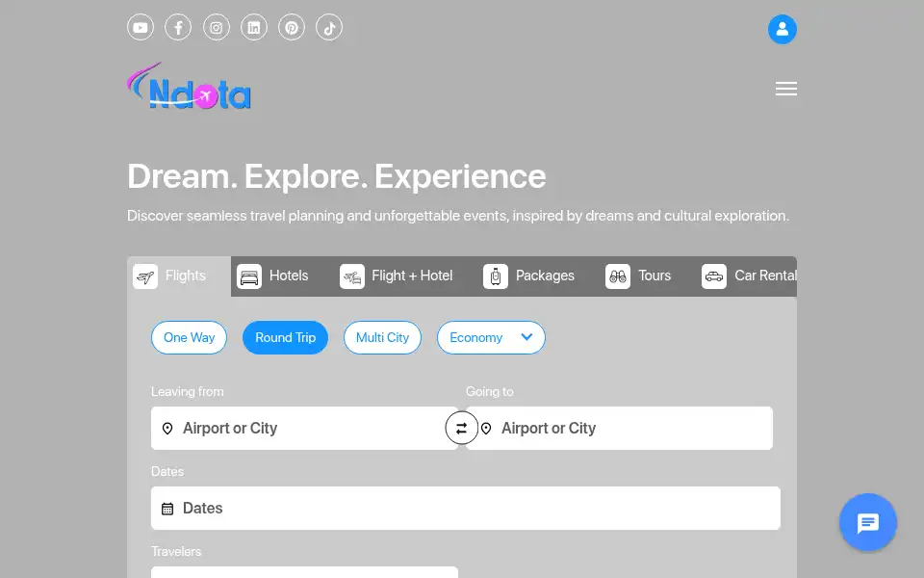Click the calendar icon in Dates field
The height and width of the screenshot is (578, 924).
point(167,509)
